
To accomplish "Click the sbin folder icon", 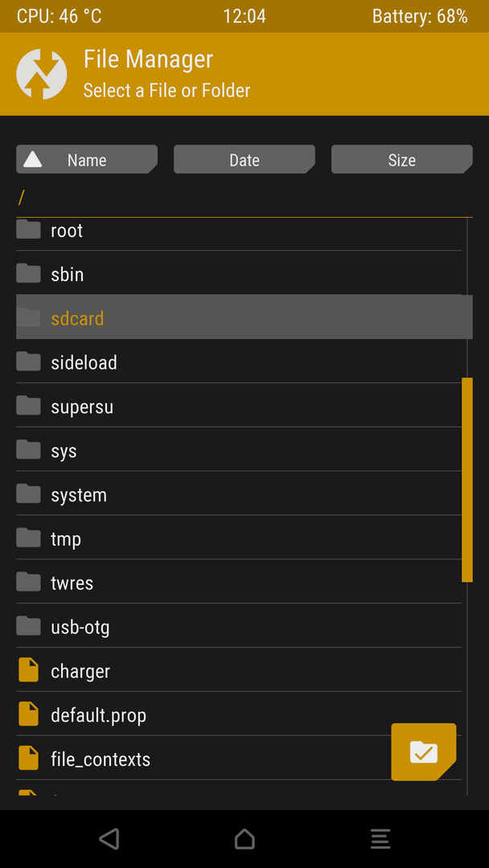I will [x=29, y=274].
